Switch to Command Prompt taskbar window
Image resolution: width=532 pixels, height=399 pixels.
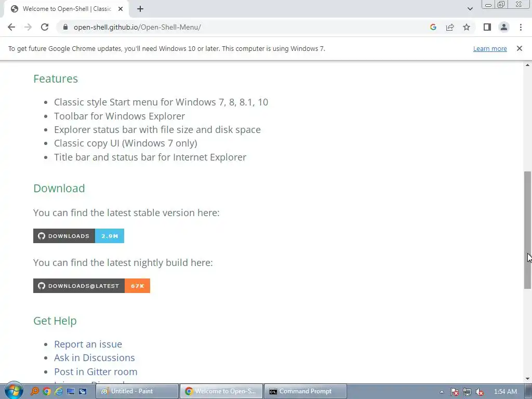[x=305, y=391]
